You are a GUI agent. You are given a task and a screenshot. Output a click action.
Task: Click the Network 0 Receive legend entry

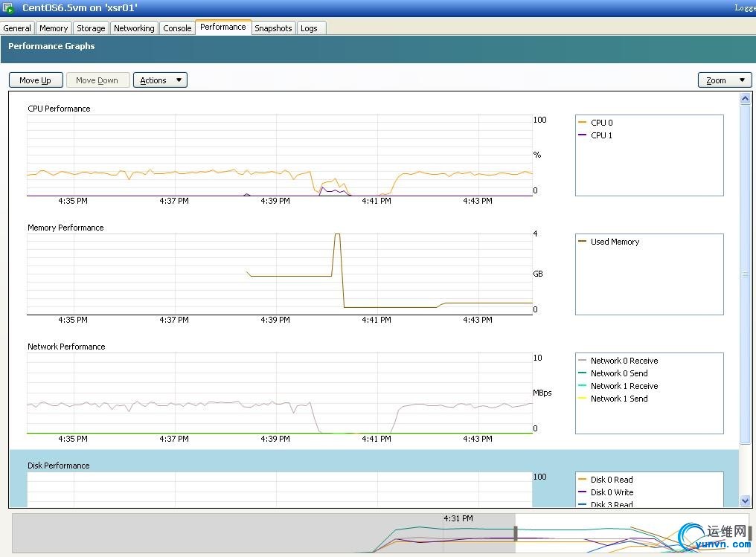624,361
